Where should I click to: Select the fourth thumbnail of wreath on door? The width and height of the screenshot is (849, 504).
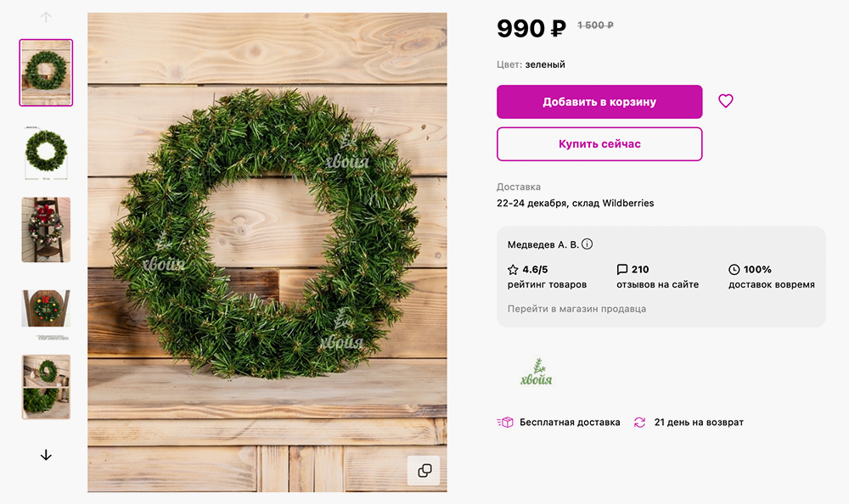click(46, 310)
